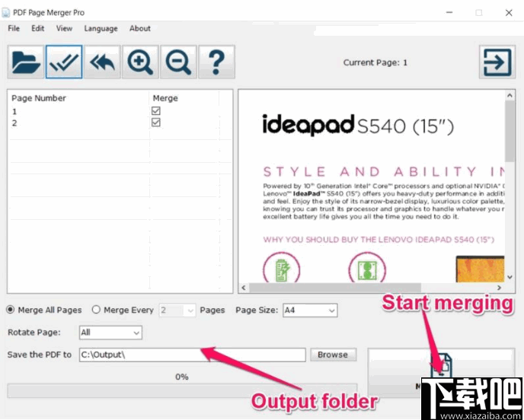The width and height of the screenshot is (524, 420).
Task: Click the preview scroll right arrow
Action: coord(500,288)
